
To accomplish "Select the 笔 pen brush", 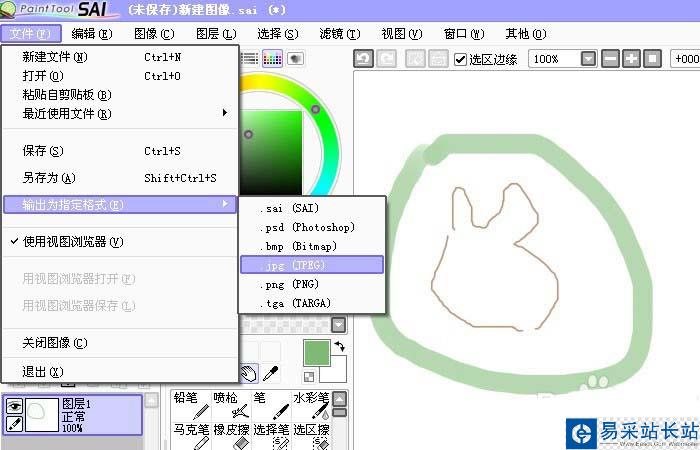I will coord(271,405).
